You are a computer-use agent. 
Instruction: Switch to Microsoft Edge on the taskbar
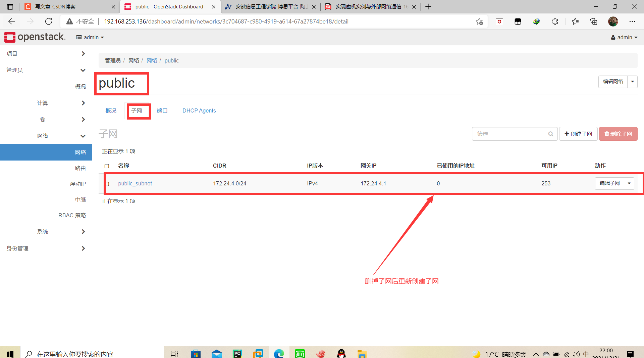pos(279,354)
